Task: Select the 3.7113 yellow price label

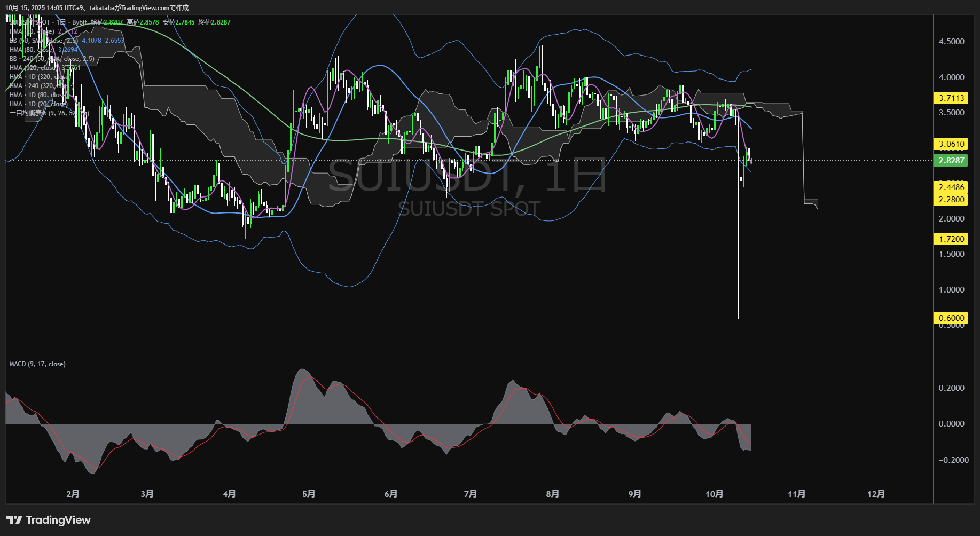Action: point(951,98)
